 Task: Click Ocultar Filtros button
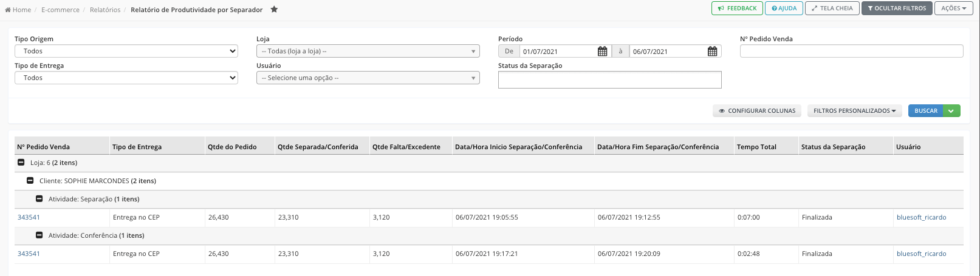[897, 8]
